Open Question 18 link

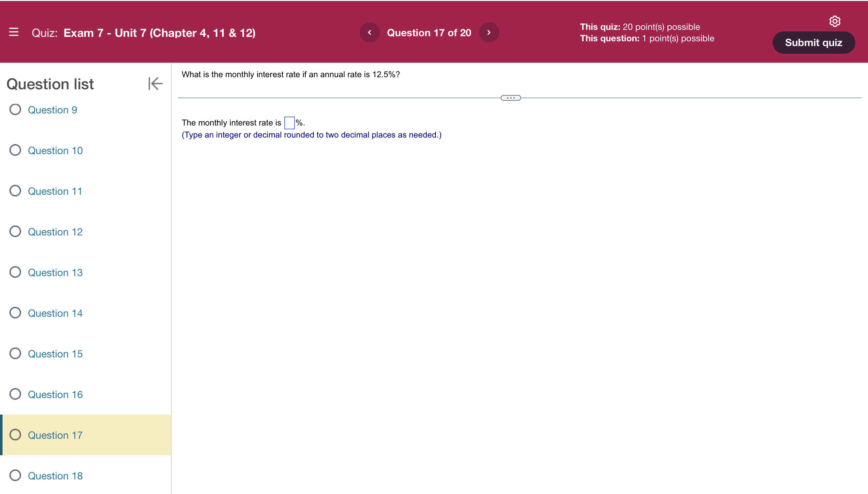[x=55, y=476]
